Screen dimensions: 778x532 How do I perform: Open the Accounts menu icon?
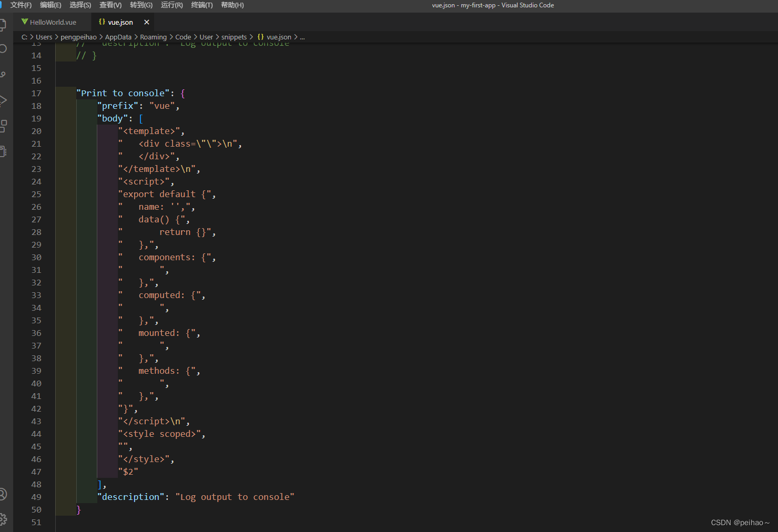click(x=3, y=494)
